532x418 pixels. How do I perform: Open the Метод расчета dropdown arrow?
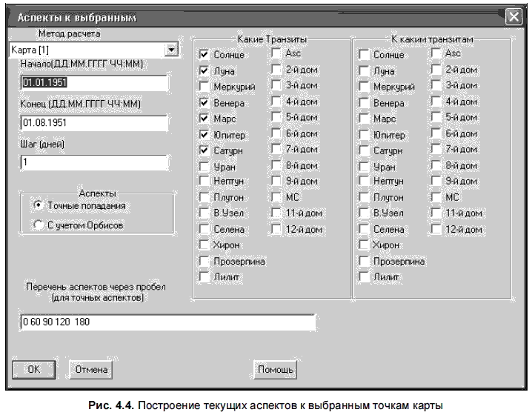click(171, 50)
